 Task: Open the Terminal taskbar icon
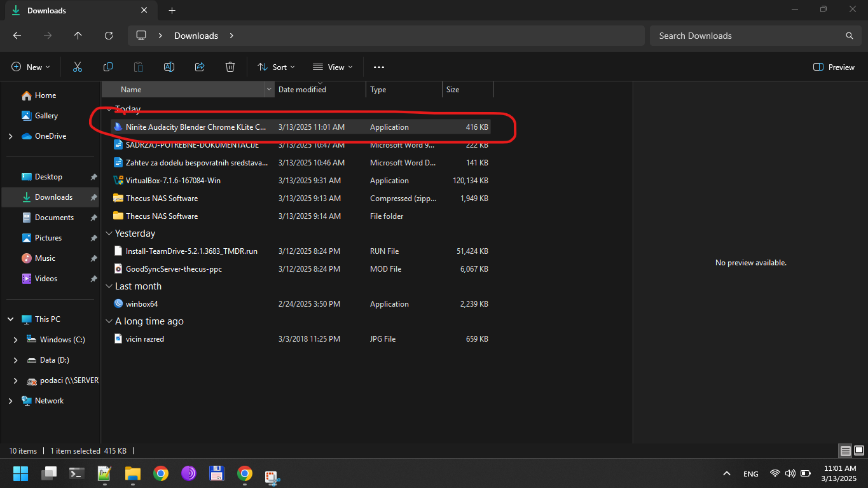[77, 473]
